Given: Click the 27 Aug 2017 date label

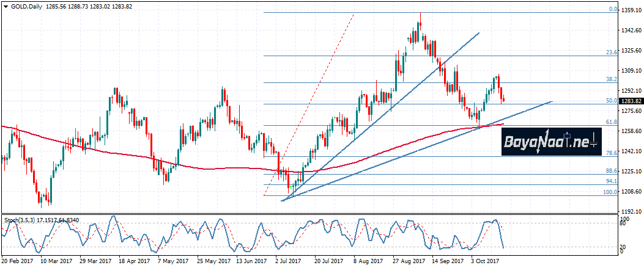Looking at the screenshot, I should pyautogui.click(x=408, y=261).
